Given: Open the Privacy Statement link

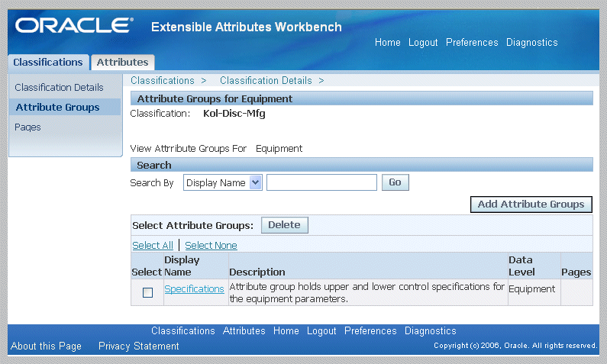Looking at the screenshot, I should pos(139,346).
